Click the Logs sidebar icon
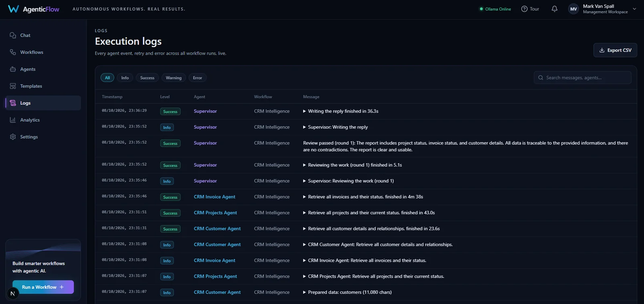This screenshot has height=304, width=644. [13, 103]
